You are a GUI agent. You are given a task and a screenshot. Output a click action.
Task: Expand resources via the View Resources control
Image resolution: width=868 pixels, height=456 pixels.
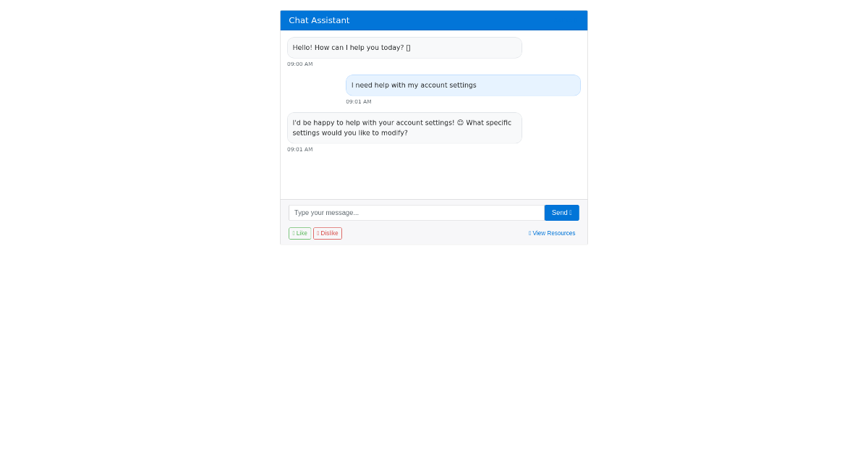click(553, 233)
